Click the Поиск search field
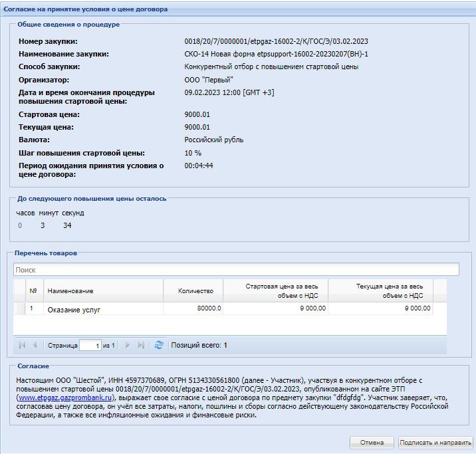This screenshot has width=476, height=454. 236,269
